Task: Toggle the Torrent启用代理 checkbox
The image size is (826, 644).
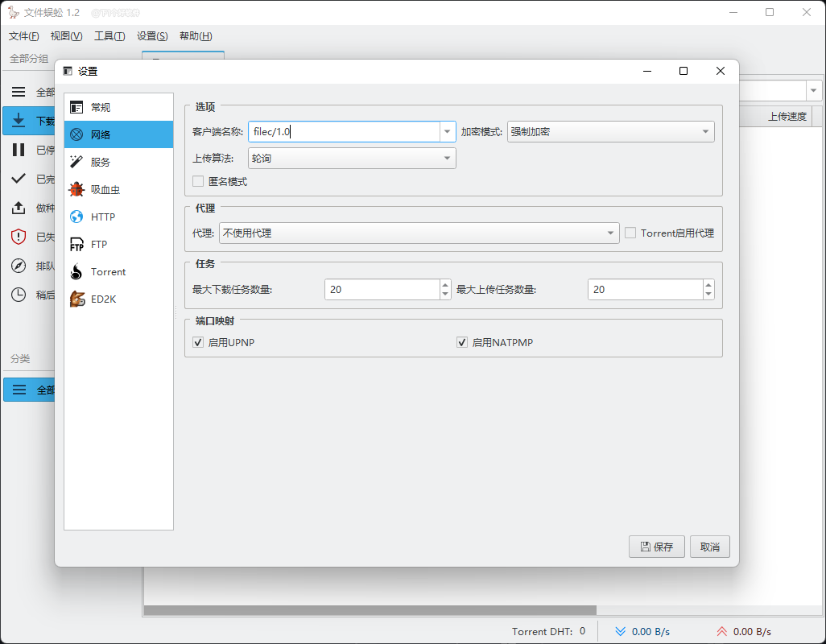Action: [x=630, y=233]
